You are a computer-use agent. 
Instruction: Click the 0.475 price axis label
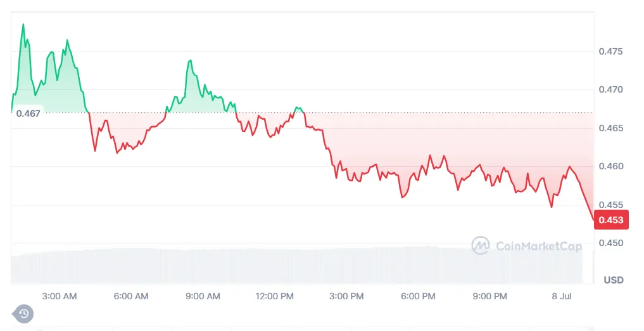610,51
